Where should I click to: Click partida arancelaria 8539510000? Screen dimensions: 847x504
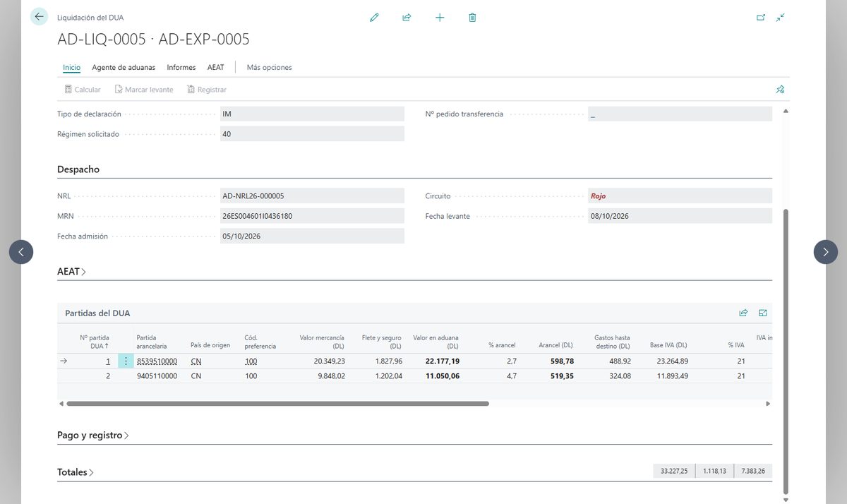157,361
